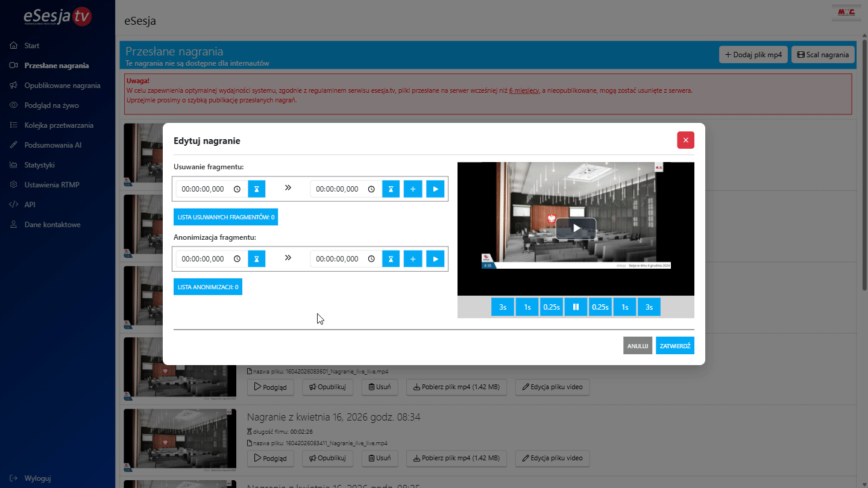Preview removal fragment with play button
Screen dimensions: 868x488
(435, 189)
